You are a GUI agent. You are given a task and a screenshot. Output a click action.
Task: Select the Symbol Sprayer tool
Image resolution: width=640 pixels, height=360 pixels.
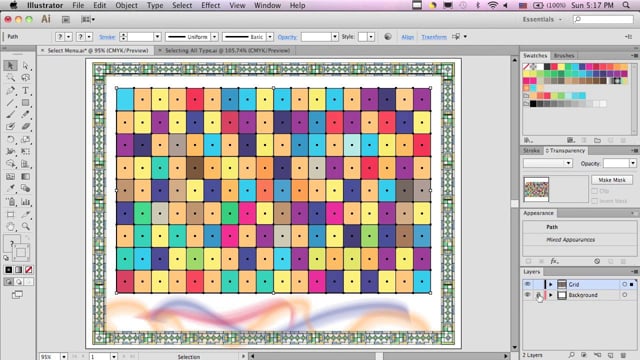[x=11, y=202]
